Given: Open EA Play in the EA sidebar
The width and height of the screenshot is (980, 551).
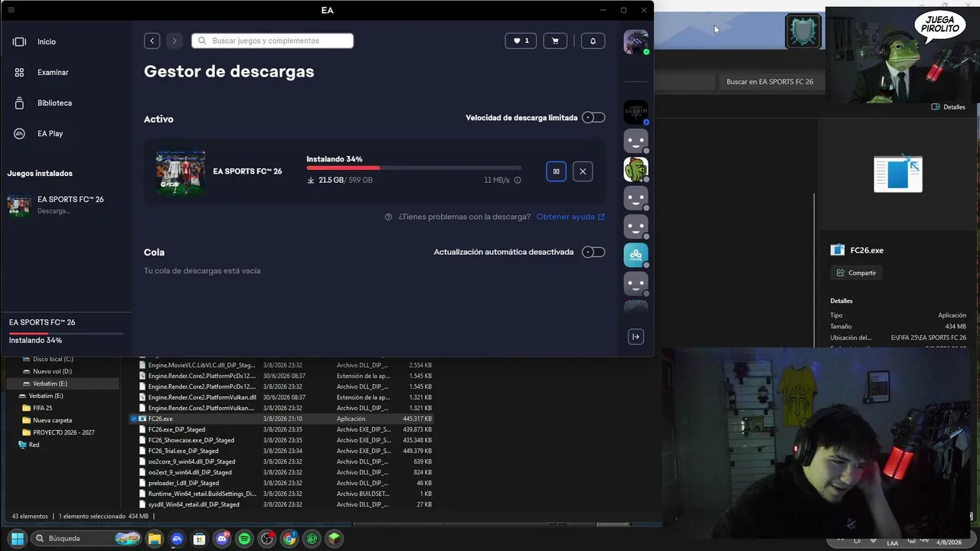Looking at the screenshot, I should pos(50,134).
